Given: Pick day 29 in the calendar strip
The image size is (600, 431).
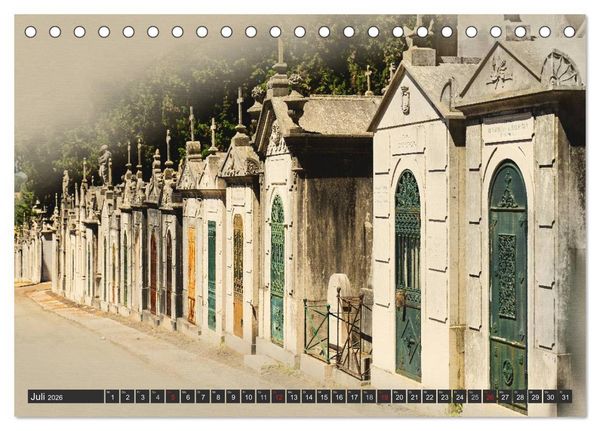Looking at the screenshot, I should pos(535,397).
